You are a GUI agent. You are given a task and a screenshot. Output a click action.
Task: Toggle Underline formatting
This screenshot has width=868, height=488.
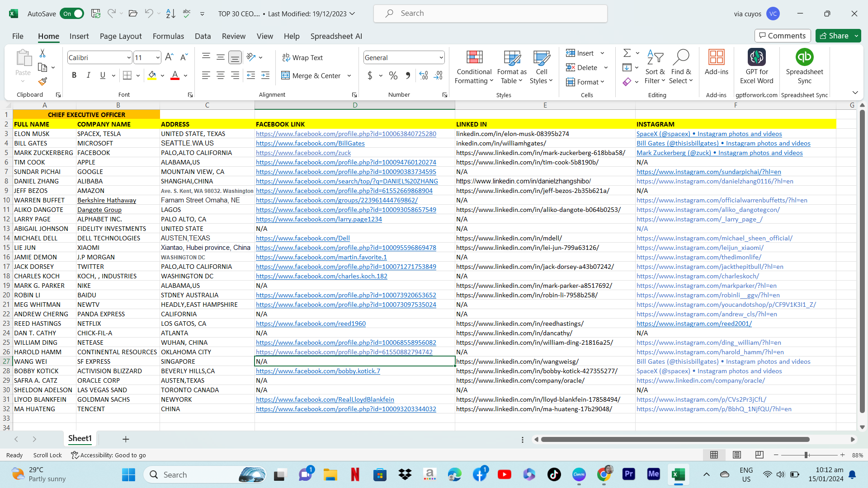point(103,75)
